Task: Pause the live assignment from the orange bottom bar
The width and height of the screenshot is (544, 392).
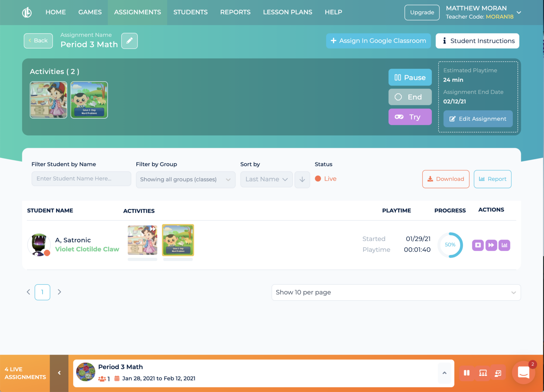Action: pyautogui.click(x=467, y=373)
